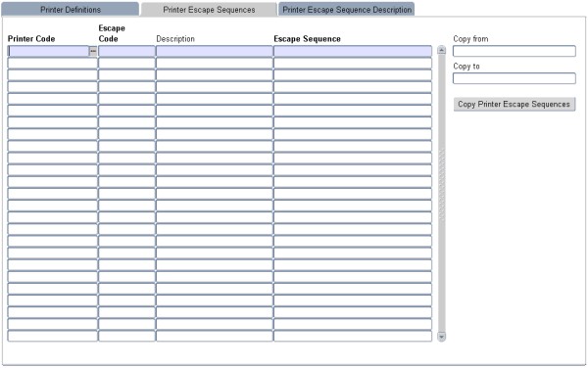Click the scrollbar down arrow
Screen dimensions: 588x368
[442, 337]
